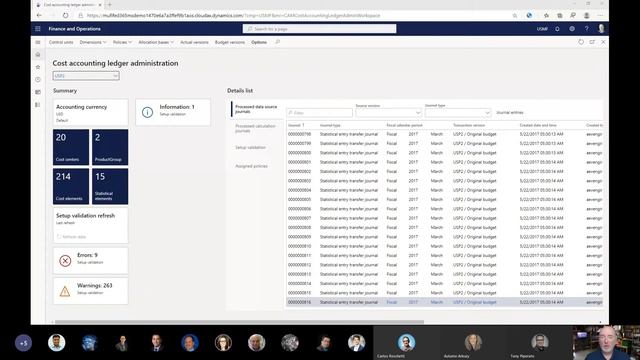The width and height of the screenshot is (640, 360).
Task: Click the browser address bar URL
Action: [233, 16]
